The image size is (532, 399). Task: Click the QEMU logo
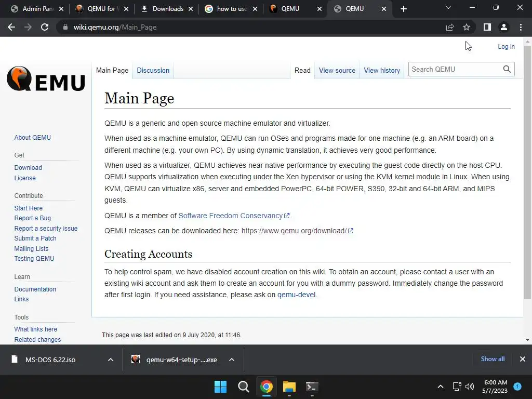46,79
